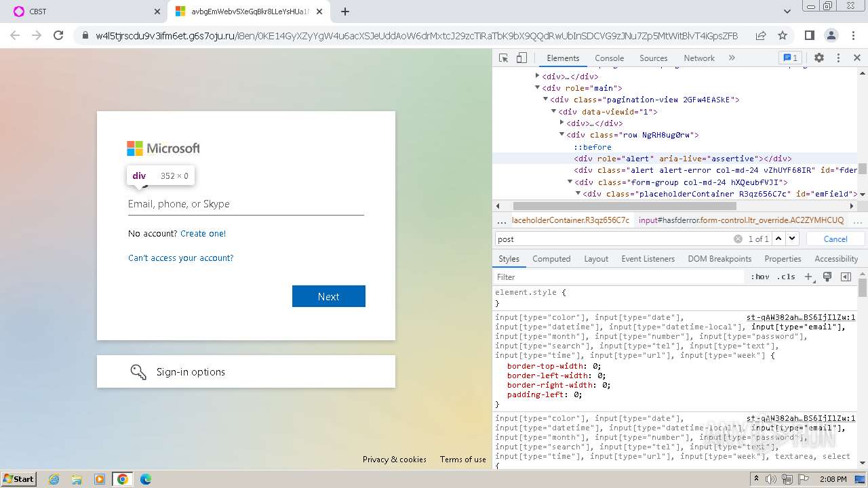Open Chrome profile avatar

point(831,35)
